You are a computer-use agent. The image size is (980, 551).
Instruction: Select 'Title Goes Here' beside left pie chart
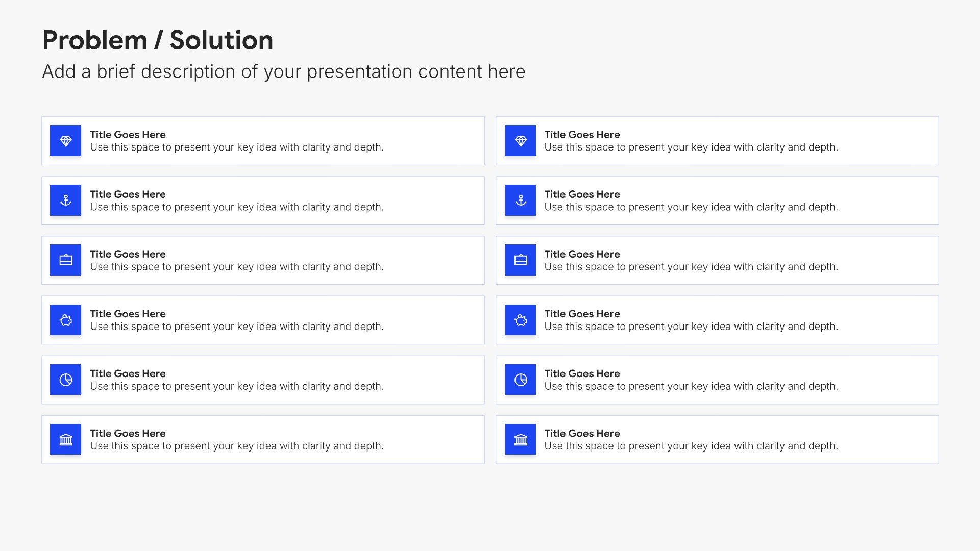(x=128, y=373)
